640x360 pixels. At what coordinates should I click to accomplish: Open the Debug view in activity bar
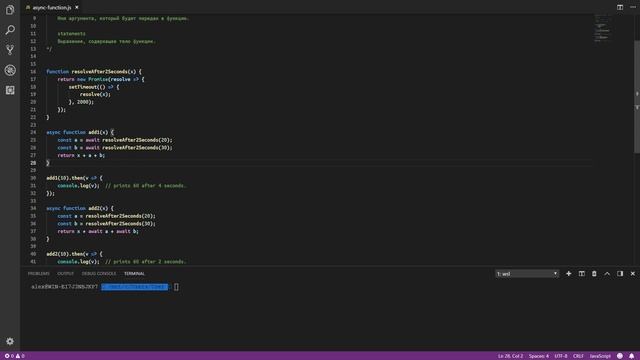[10, 70]
